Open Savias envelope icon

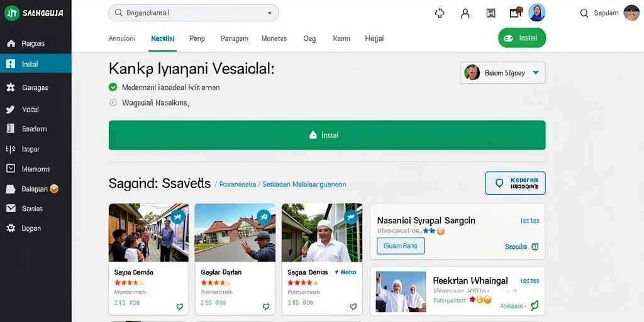point(11,208)
